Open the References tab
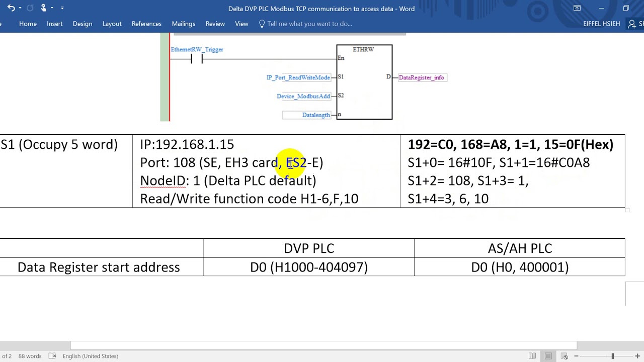Image resolution: width=644 pixels, height=362 pixels. click(x=146, y=24)
